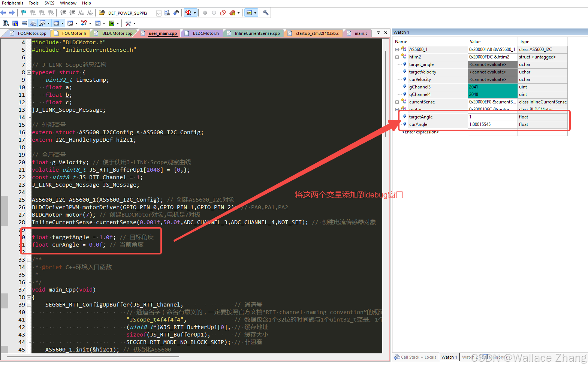The image size is (588, 368).
Task: Click the Find document icon
Action: click(167, 13)
